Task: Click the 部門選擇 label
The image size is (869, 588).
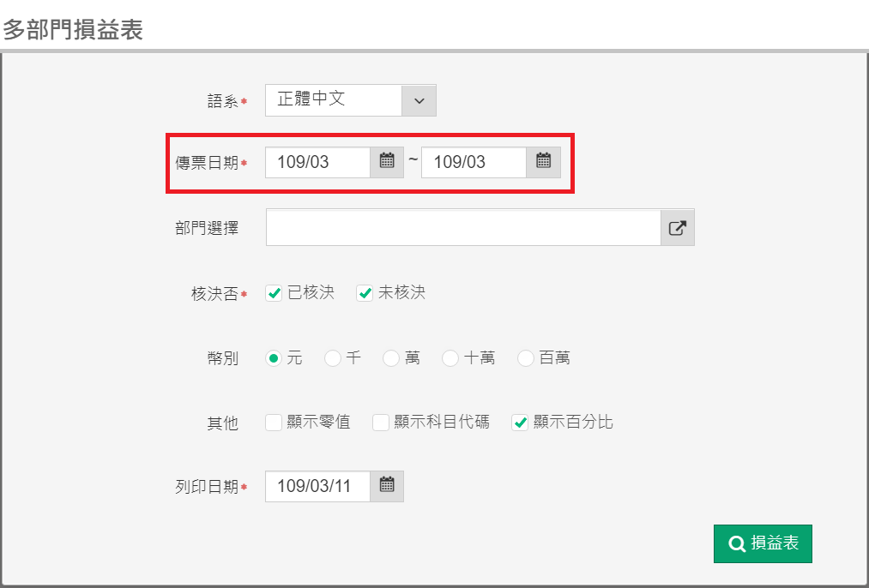Action: [208, 227]
